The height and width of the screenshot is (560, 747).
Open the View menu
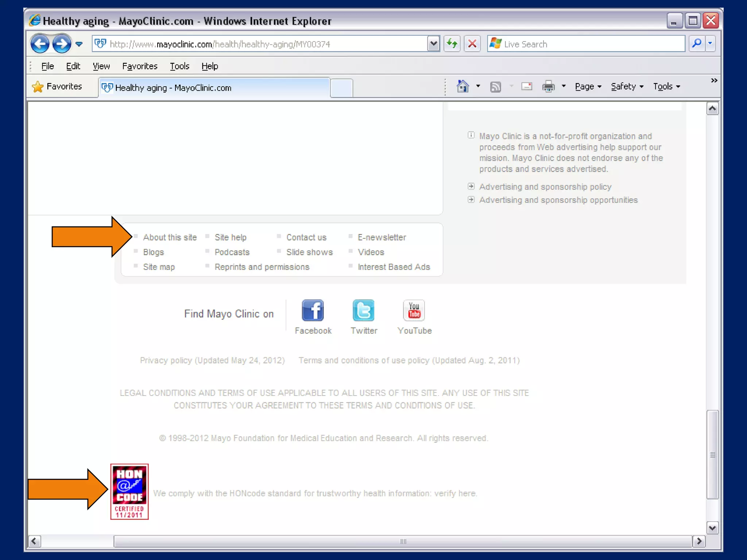click(x=101, y=66)
